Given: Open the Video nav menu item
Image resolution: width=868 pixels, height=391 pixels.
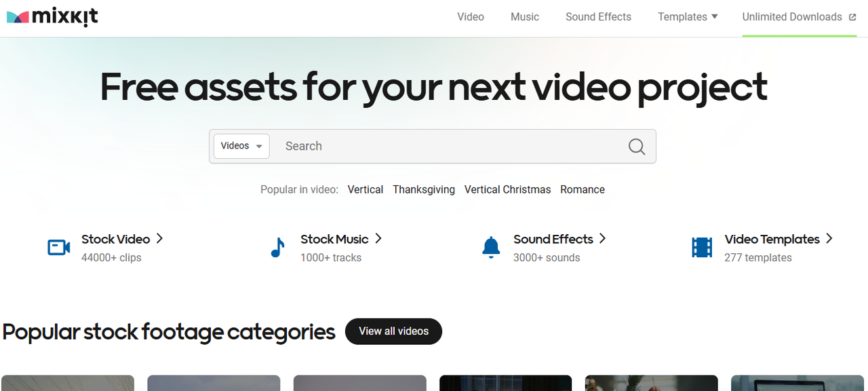Looking at the screenshot, I should (471, 17).
